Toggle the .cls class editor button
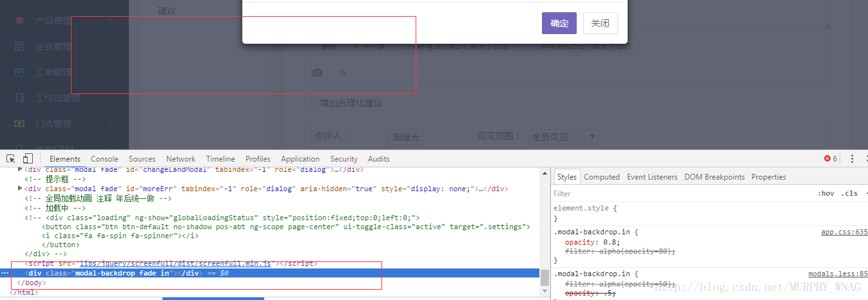 pyautogui.click(x=851, y=194)
